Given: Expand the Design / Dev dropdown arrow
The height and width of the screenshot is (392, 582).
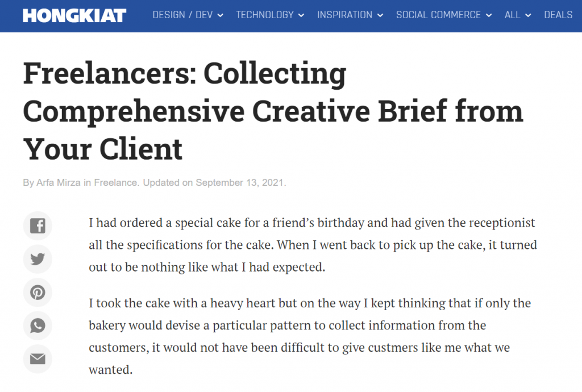Looking at the screenshot, I should (220, 15).
